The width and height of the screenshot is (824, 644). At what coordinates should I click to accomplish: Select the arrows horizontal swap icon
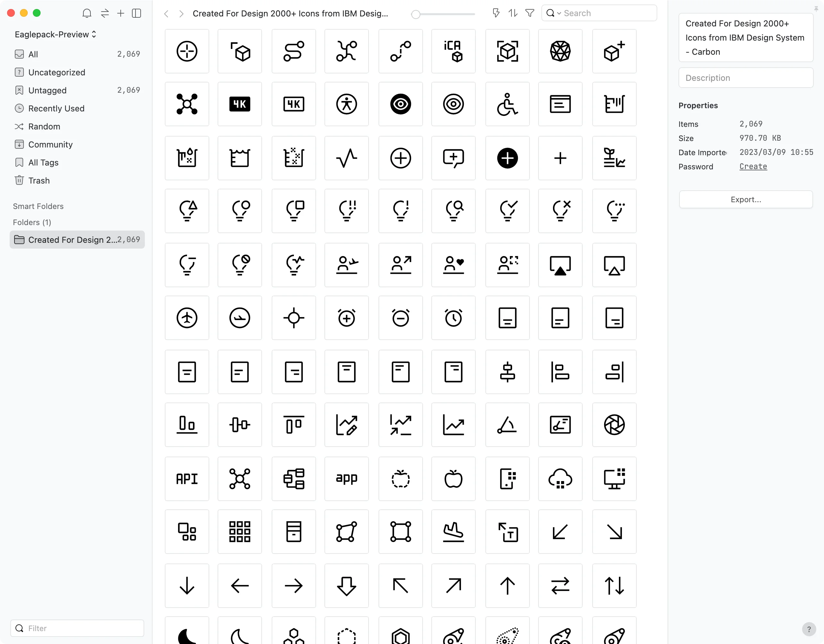[560, 586]
